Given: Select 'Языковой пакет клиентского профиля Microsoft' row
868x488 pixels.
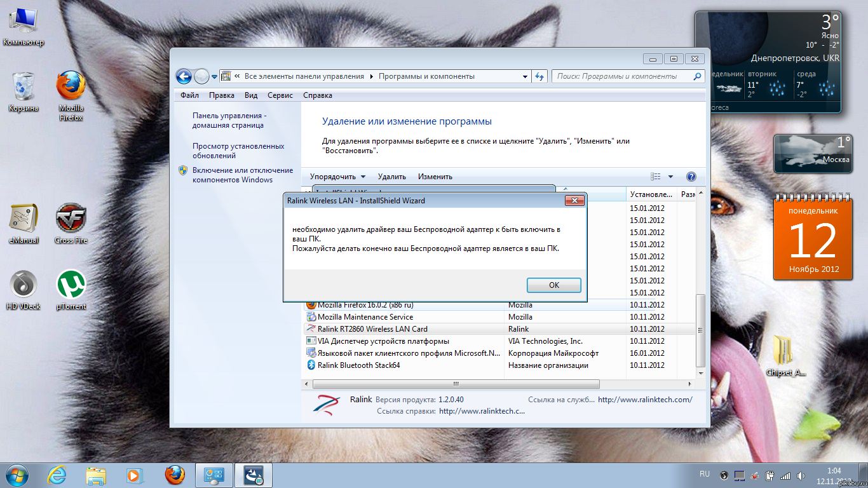Looking at the screenshot, I should click(x=499, y=353).
